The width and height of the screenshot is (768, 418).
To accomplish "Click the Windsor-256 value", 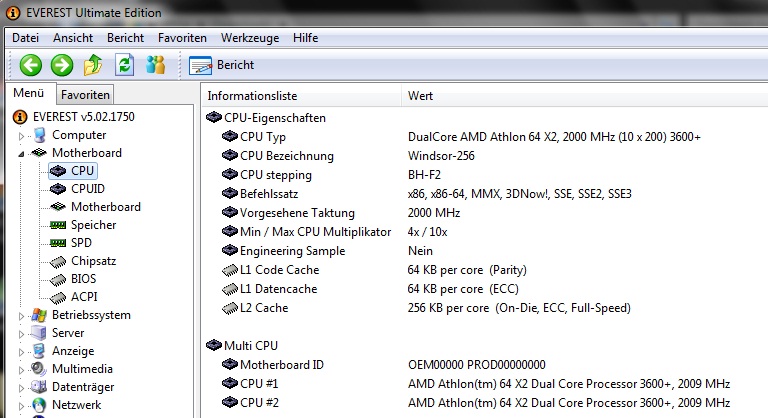I will pyautogui.click(x=441, y=156).
